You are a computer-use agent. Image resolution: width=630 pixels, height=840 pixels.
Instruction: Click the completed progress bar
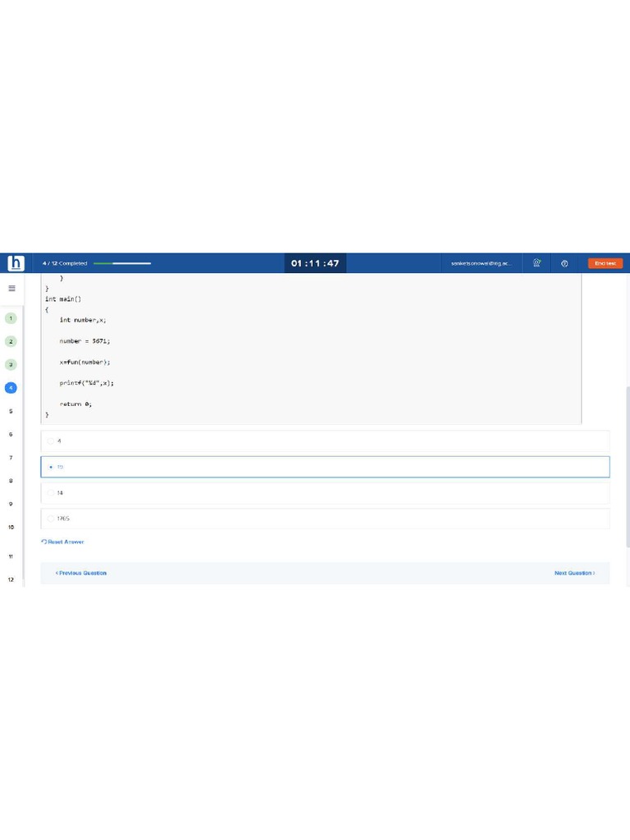[122, 263]
